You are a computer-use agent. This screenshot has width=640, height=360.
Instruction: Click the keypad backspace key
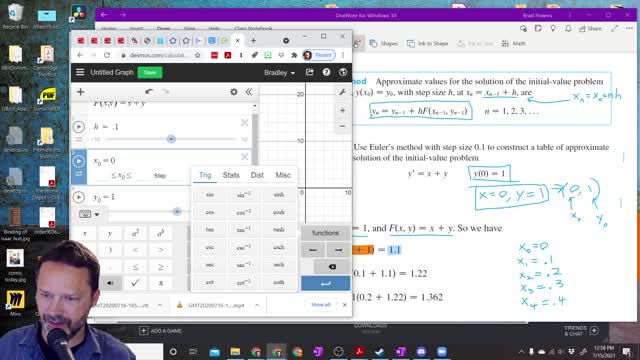coord(332,267)
